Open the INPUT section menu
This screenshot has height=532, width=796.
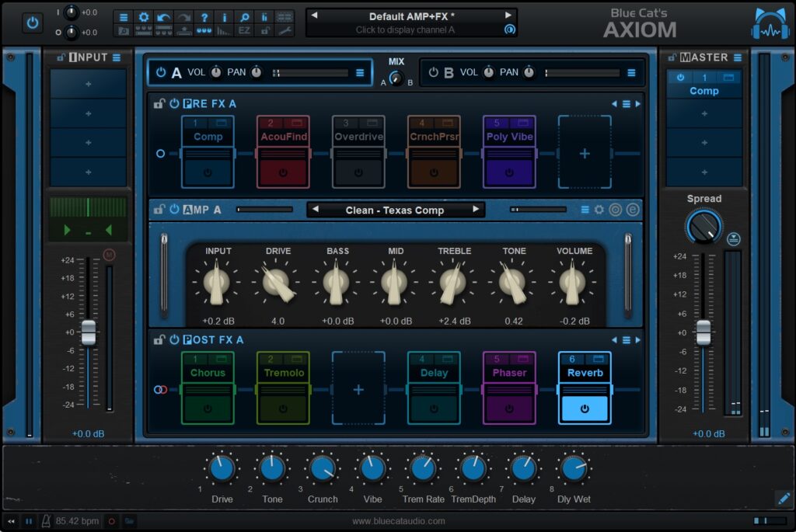(117, 57)
